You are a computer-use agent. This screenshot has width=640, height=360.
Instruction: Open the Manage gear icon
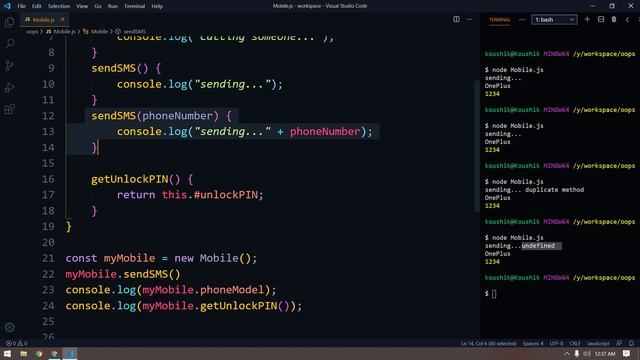click(x=10, y=327)
